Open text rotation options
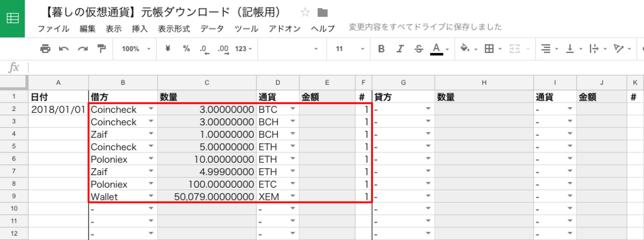 622,49
